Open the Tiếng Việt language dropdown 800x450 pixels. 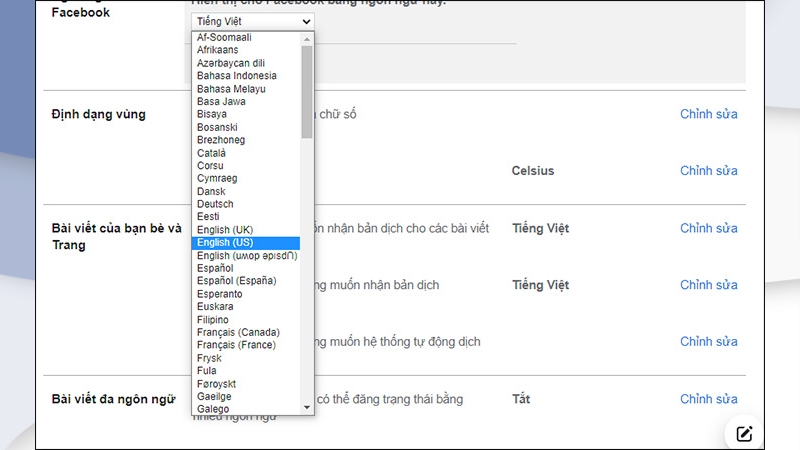tap(253, 21)
